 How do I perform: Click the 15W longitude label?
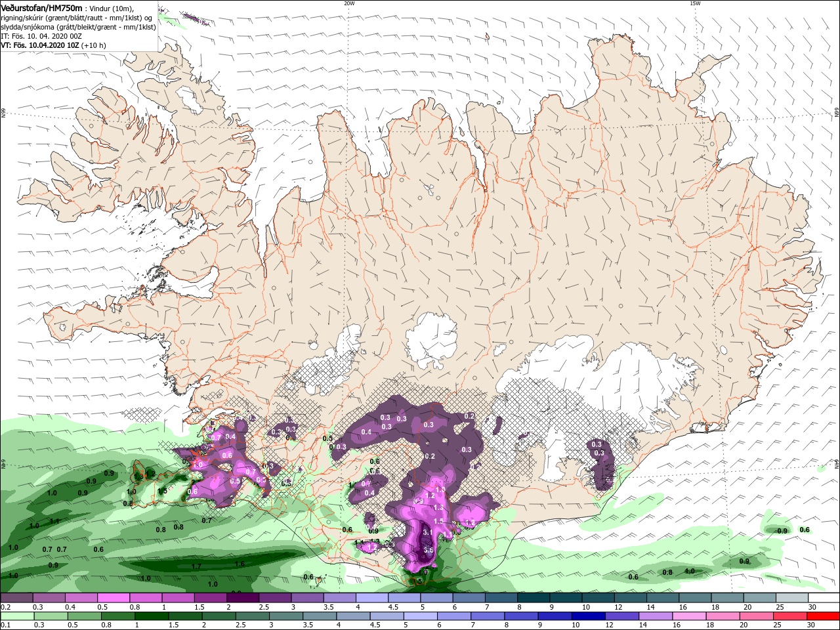[x=695, y=3]
